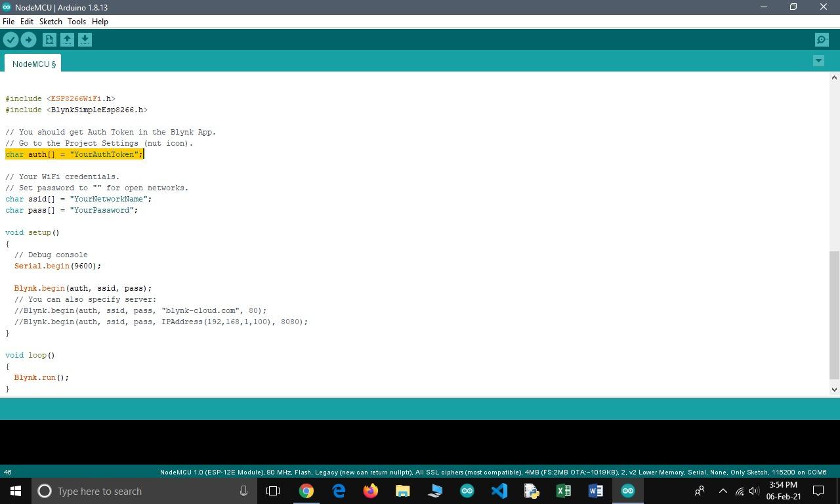Image resolution: width=840 pixels, height=504 pixels.
Task: Click the Serial.begin(9600) line
Action: 58,266
